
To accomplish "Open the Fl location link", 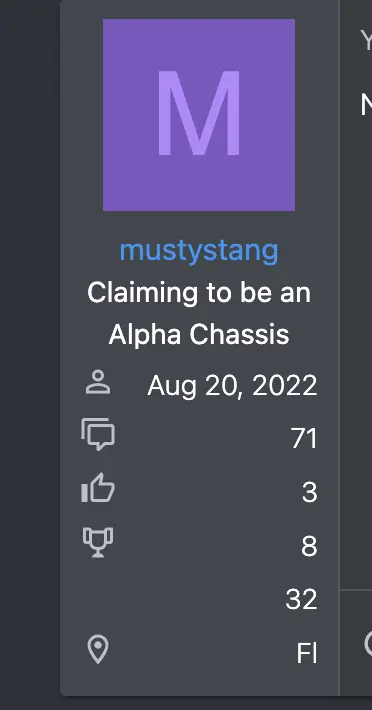I will 307,654.
